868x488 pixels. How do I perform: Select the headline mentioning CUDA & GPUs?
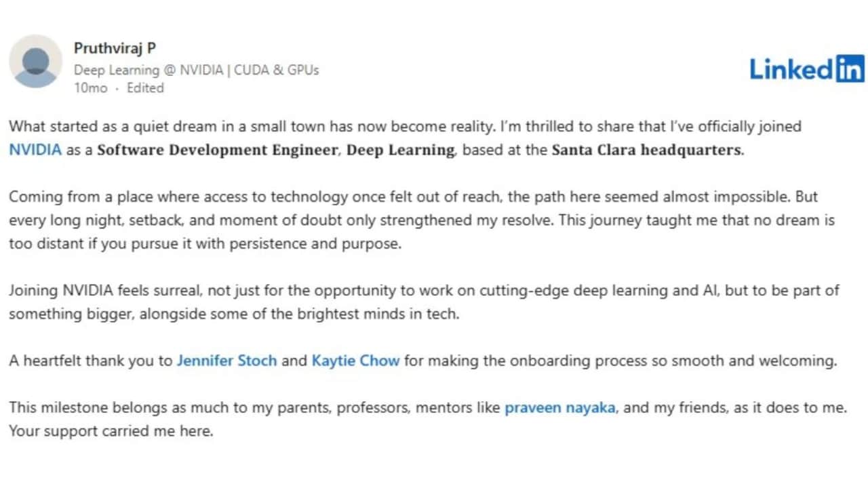(196, 70)
